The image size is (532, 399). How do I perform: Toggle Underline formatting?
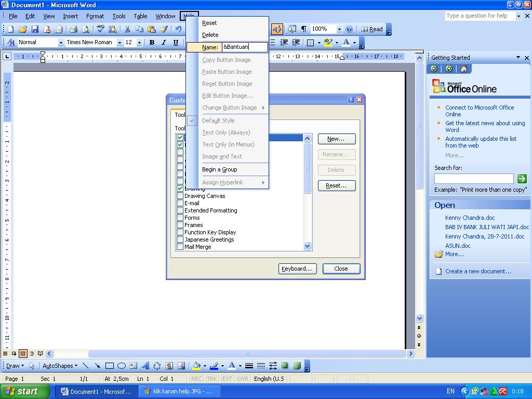click(x=176, y=43)
